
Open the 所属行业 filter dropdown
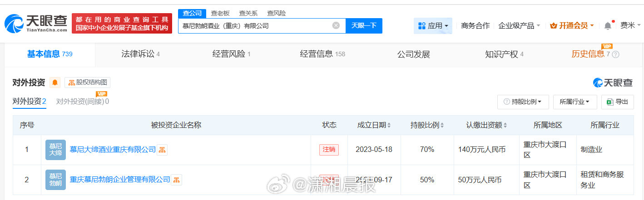575,102
